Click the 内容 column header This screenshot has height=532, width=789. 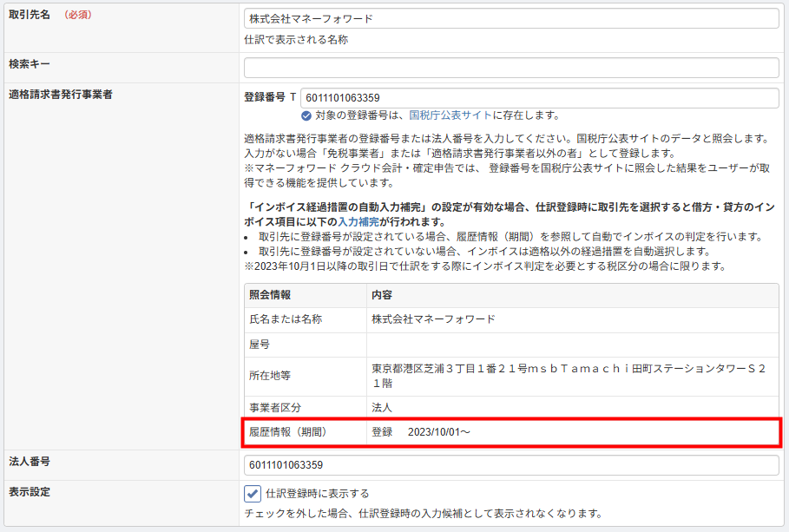coord(381,295)
